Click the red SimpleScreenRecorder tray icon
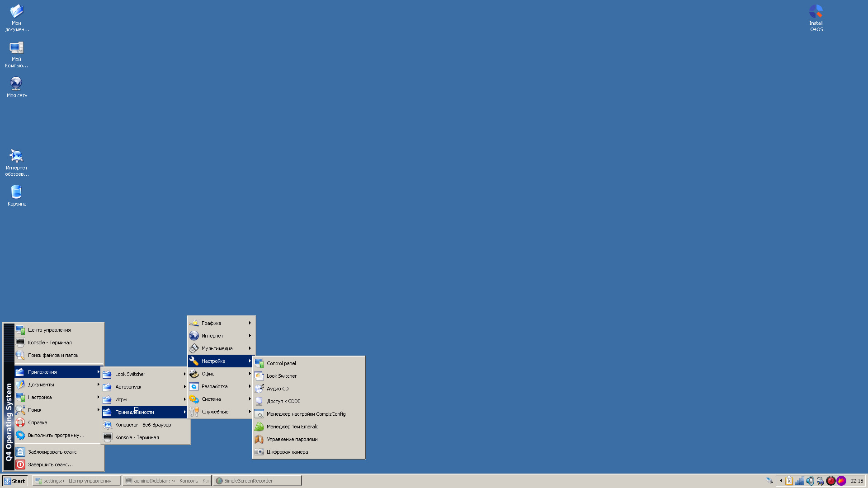Viewport: 868px width, 488px height. tap(830, 481)
